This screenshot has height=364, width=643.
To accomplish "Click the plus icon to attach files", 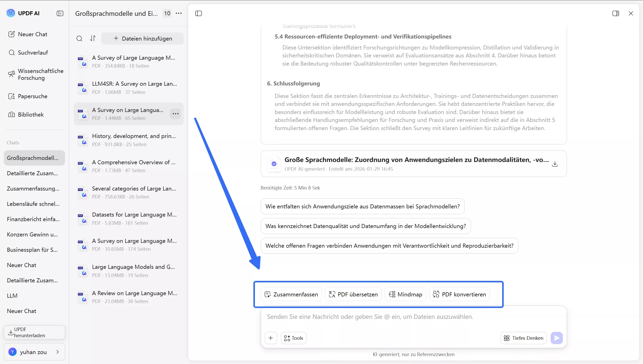I will pyautogui.click(x=271, y=338).
